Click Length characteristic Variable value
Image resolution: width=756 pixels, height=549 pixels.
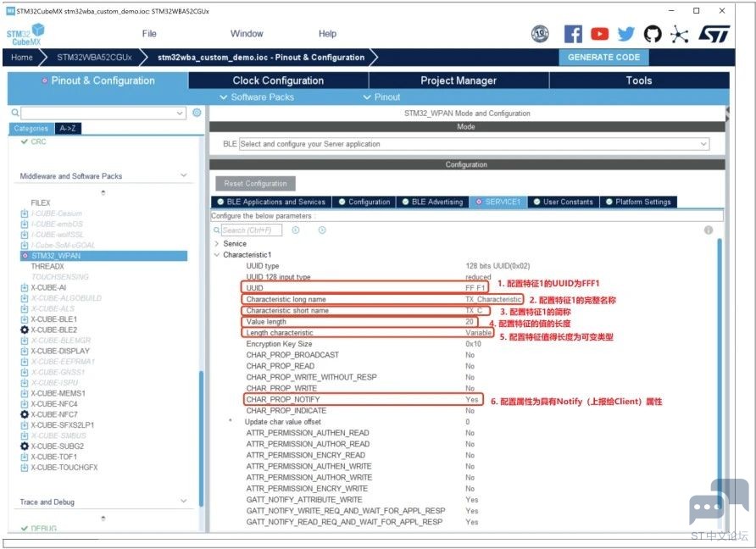[478, 333]
